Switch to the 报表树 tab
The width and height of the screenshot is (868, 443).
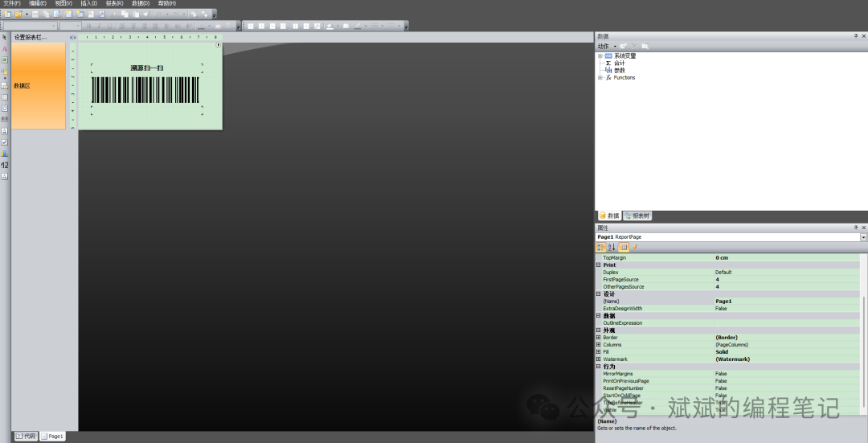point(637,216)
